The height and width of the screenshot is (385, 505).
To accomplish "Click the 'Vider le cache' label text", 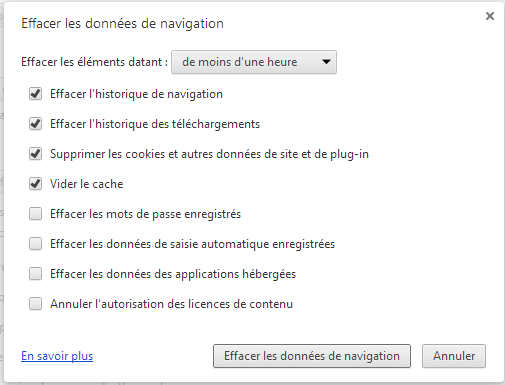I will (x=87, y=184).
